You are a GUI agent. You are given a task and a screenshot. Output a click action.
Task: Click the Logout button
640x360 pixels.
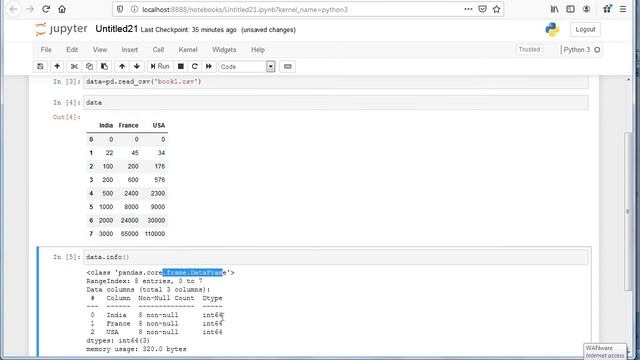tap(585, 29)
